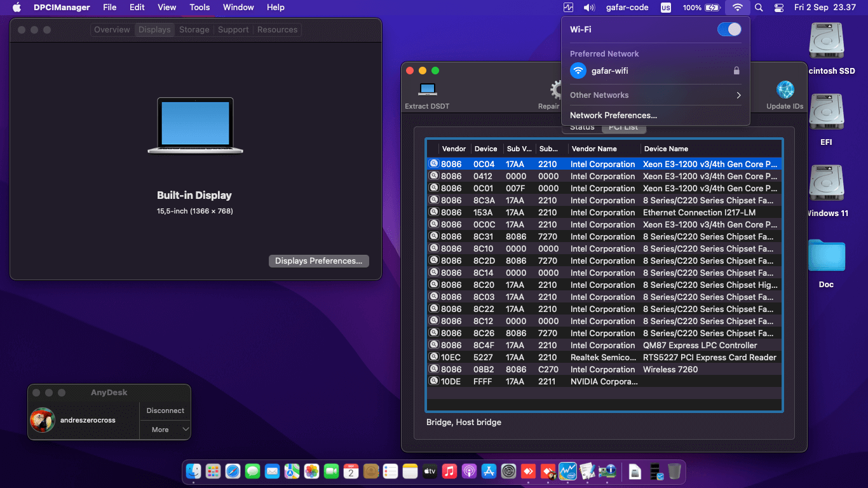Viewport: 868px width, 488px height.
Task: Switch to the Support tab
Action: point(233,30)
